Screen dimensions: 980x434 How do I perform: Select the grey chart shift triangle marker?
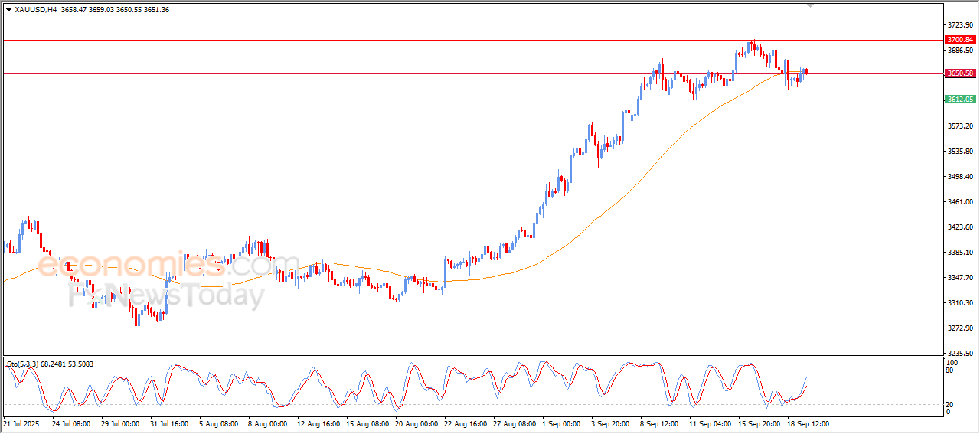click(811, 6)
